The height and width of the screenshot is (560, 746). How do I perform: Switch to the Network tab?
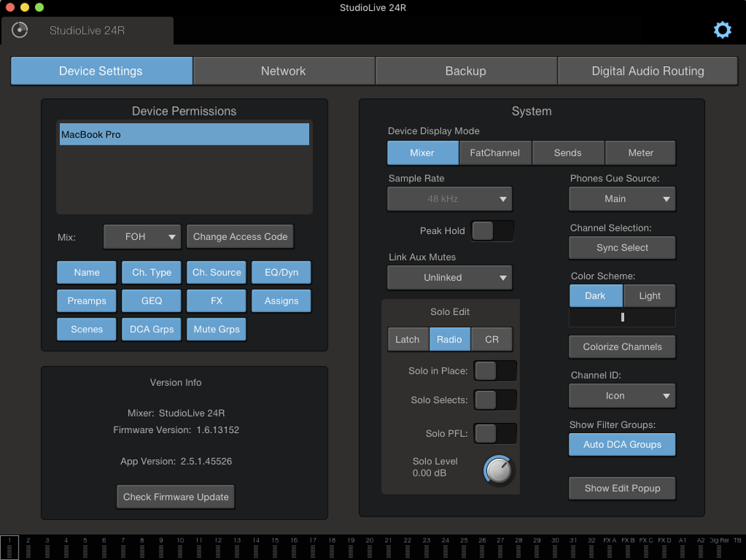[284, 71]
